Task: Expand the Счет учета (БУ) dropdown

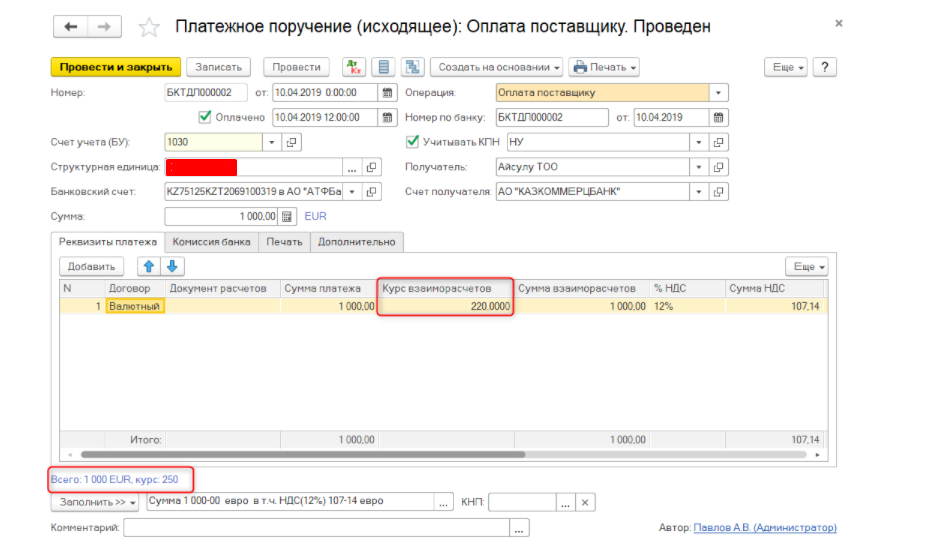Action: point(271,142)
